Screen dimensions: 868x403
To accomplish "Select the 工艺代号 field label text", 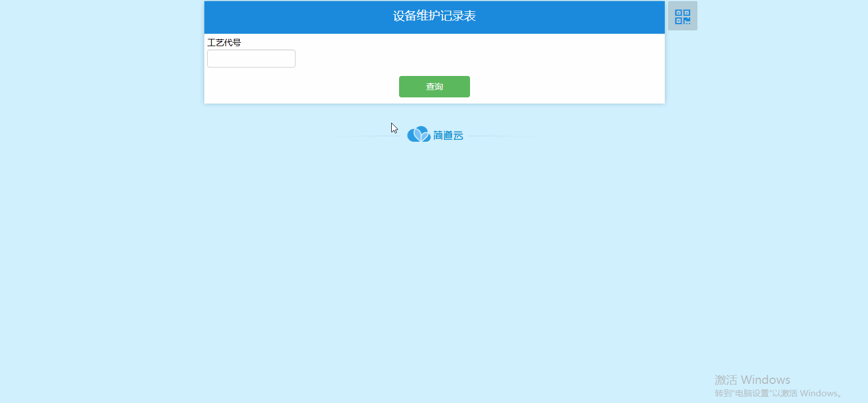I will tap(223, 42).
